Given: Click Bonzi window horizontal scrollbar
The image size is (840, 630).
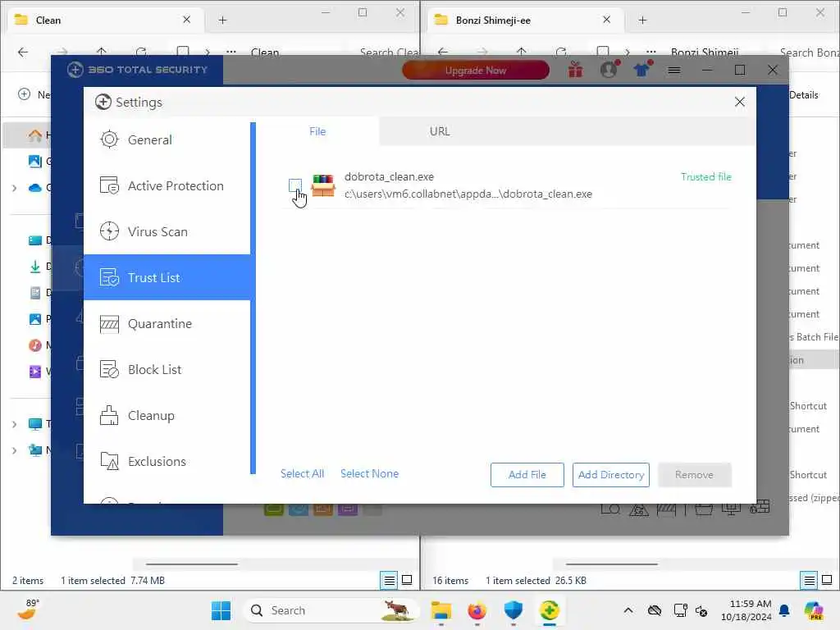Looking at the screenshot, I should tap(611, 564).
